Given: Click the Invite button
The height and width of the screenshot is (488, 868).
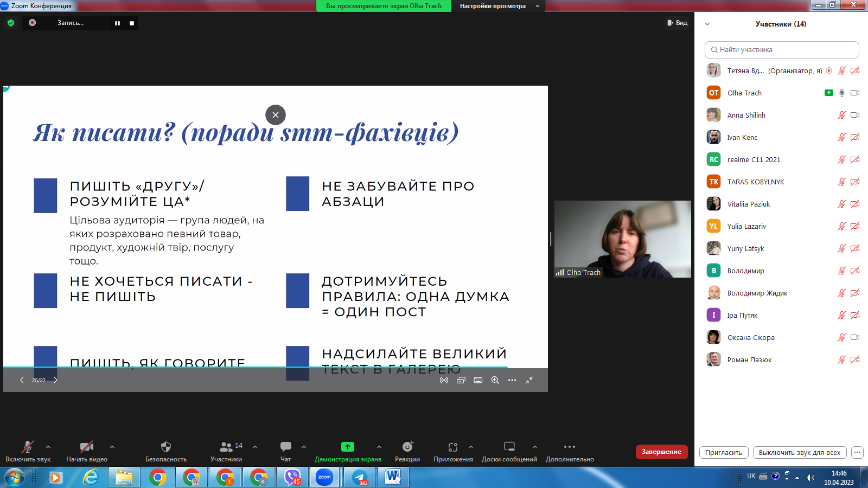Looking at the screenshot, I should [724, 452].
